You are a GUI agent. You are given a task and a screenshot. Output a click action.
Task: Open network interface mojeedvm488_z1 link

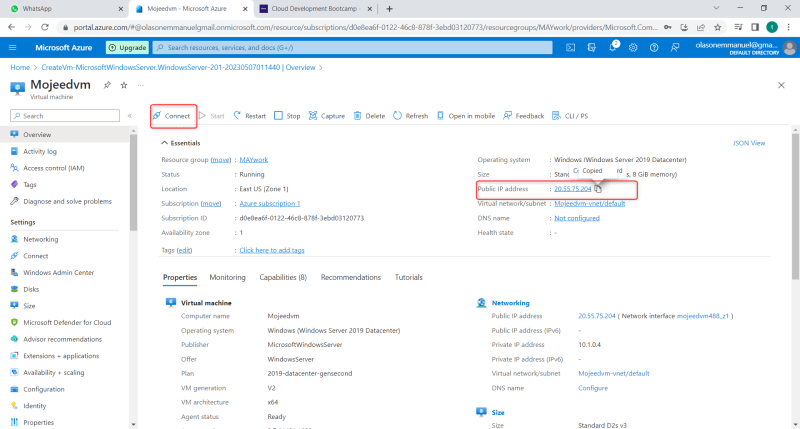click(703, 316)
